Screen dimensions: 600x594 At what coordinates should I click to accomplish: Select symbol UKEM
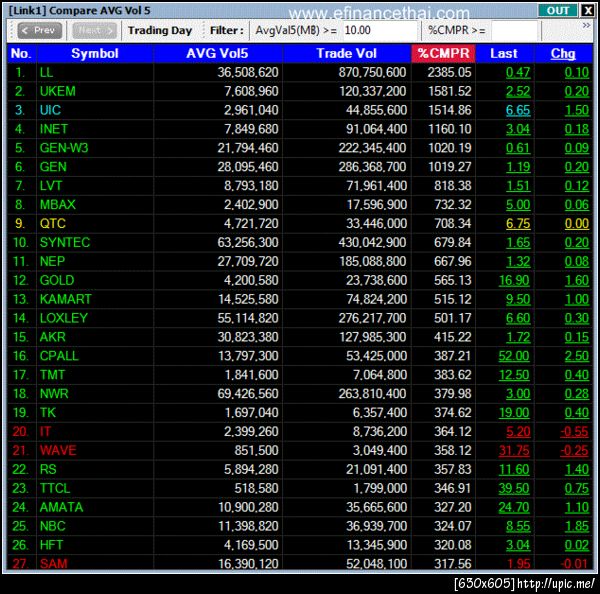pyautogui.click(x=57, y=91)
